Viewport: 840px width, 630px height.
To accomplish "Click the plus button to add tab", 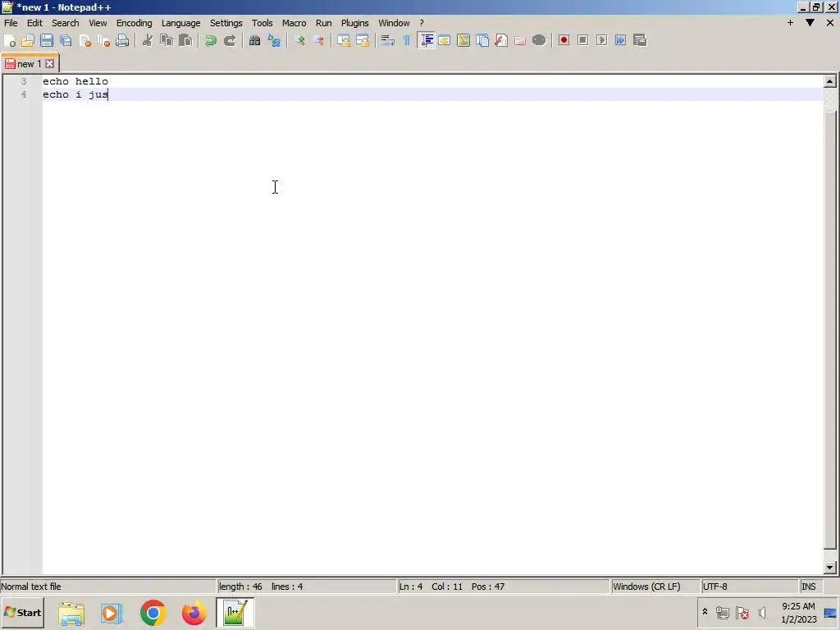I will click(790, 22).
